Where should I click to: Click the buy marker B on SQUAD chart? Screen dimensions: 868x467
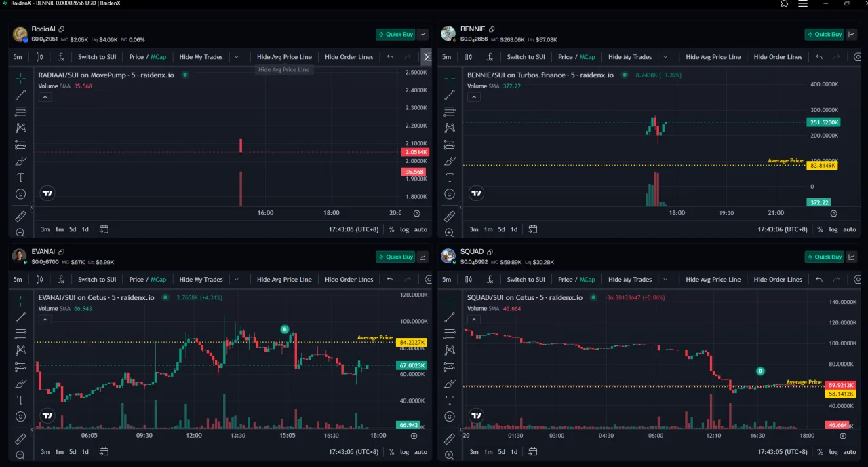[760, 371]
